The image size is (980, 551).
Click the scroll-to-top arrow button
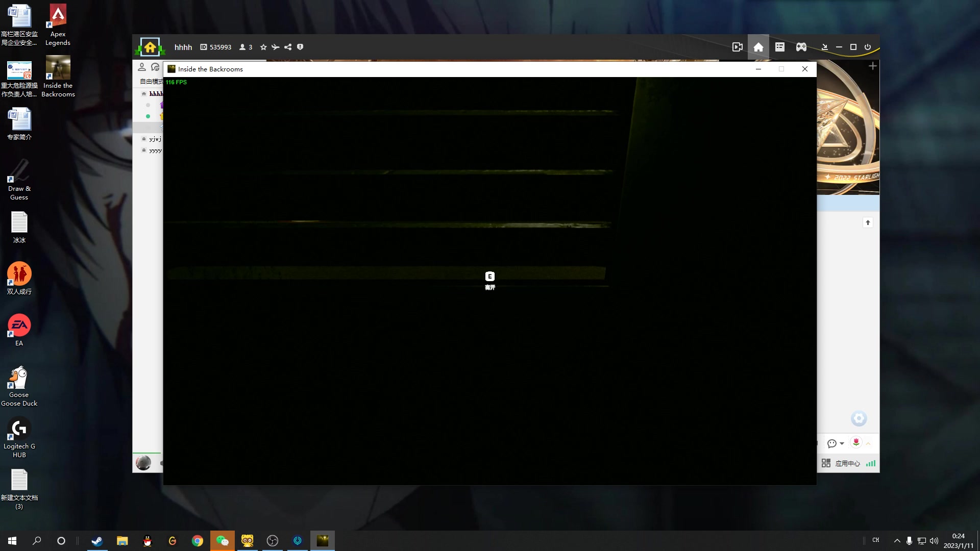868,222
